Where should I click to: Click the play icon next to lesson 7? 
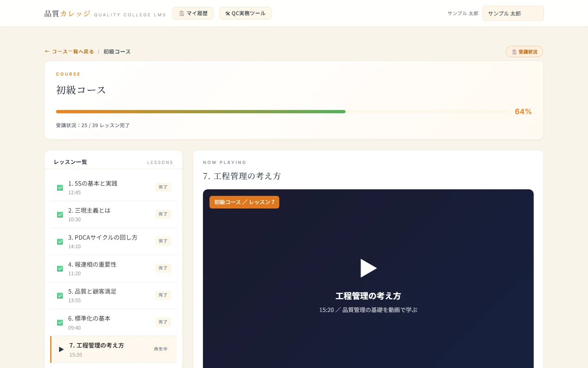[61, 350]
